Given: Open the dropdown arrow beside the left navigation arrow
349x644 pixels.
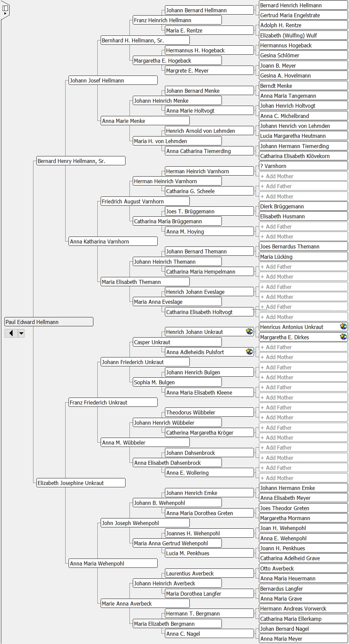Looking at the screenshot, I should (x=21, y=333).
